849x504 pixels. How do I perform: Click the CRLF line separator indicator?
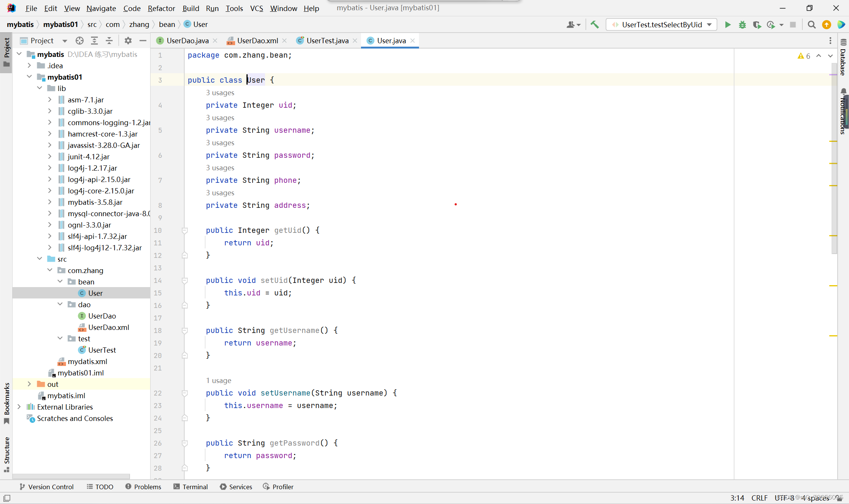(x=759, y=498)
